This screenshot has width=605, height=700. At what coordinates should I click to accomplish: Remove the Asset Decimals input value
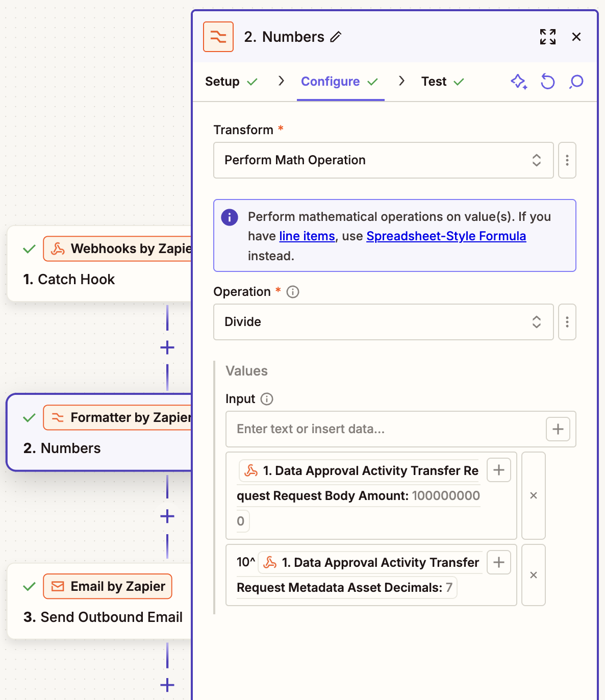pyautogui.click(x=534, y=575)
